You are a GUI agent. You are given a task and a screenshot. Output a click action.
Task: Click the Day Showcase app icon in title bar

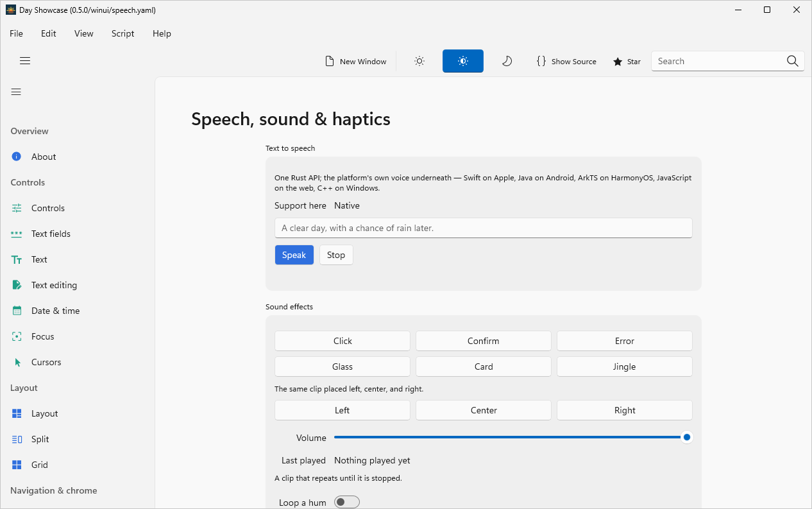11,10
